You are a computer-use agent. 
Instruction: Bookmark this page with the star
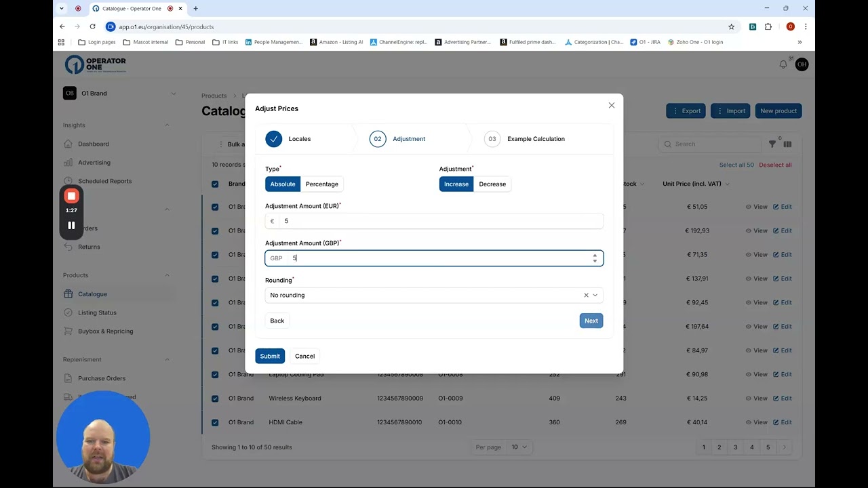pos(731,26)
